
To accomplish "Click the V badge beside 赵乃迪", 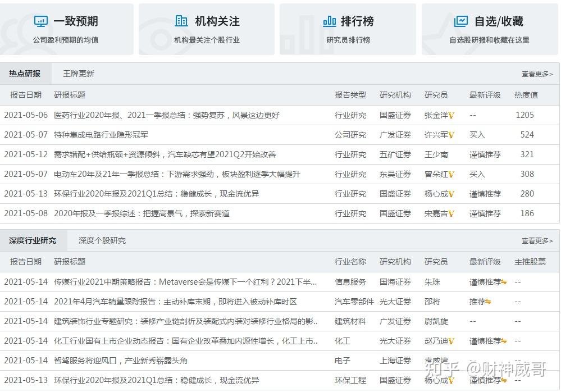I will tap(451, 341).
